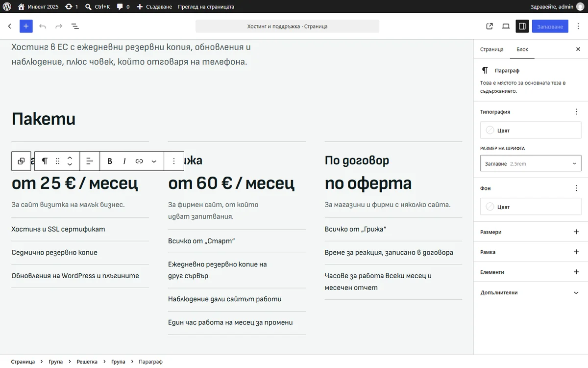
Task: Open Типография options three-dot menu
Action: click(576, 112)
